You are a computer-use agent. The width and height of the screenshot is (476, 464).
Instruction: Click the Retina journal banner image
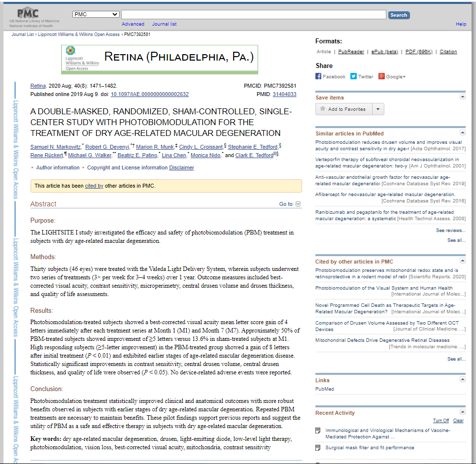pyautogui.click(x=160, y=60)
